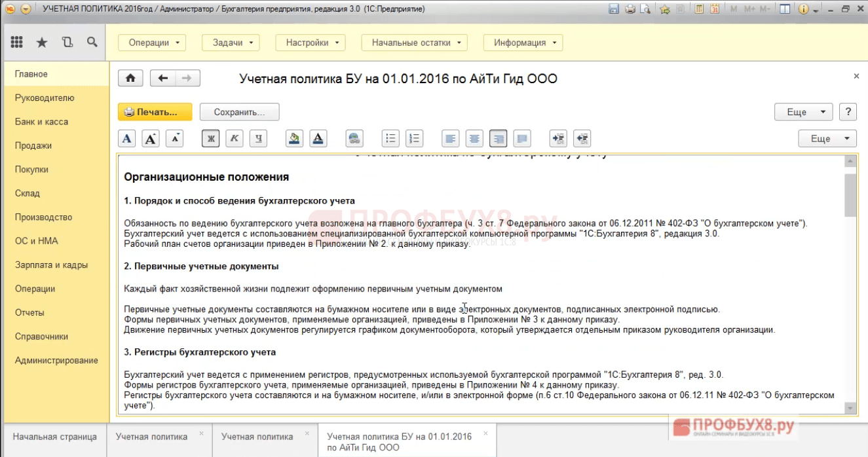Expand the arrow next to the info icon

(816, 10)
